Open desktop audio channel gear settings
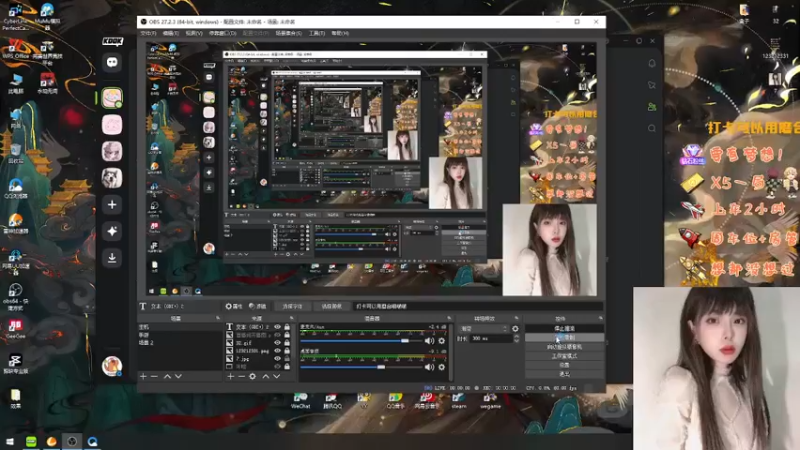This screenshot has height=450, width=800. click(442, 367)
